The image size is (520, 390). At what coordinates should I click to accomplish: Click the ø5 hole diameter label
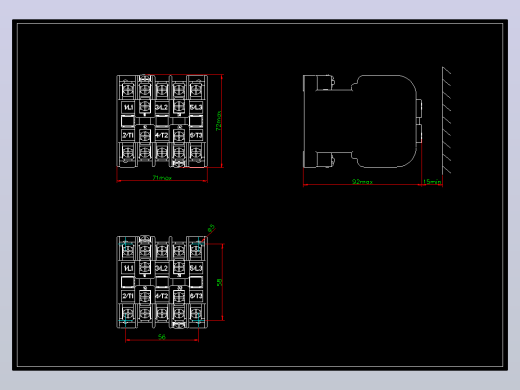[211, 229]
